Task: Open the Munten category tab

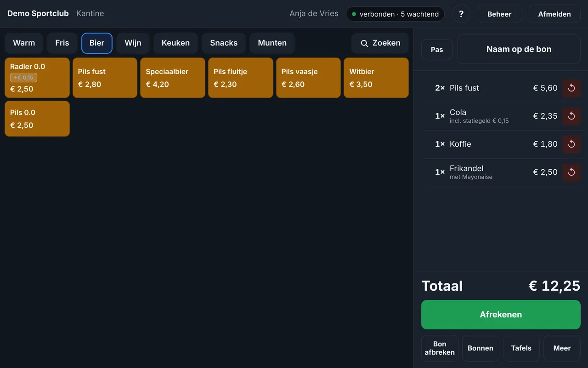Action: [x=272, y=43]
